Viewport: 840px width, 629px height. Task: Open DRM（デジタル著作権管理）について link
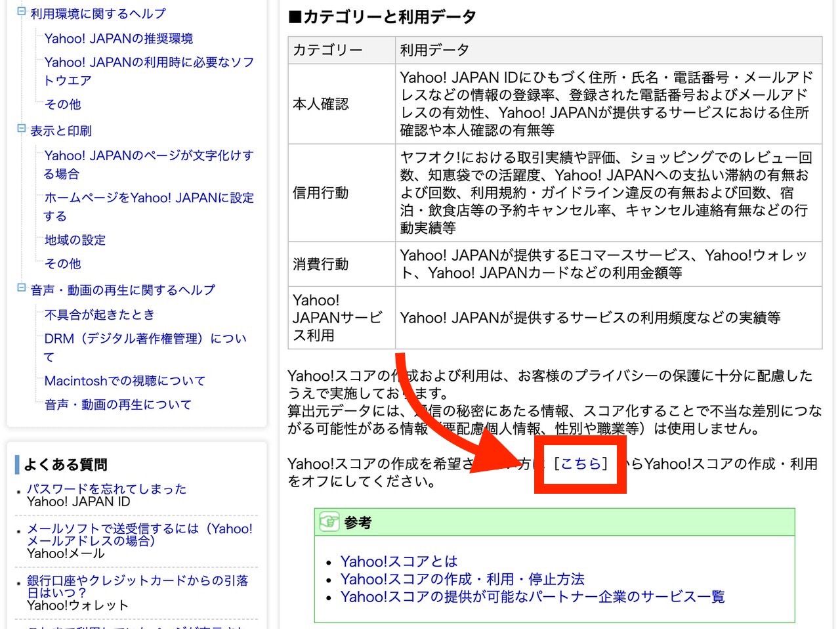coord(146,347)
